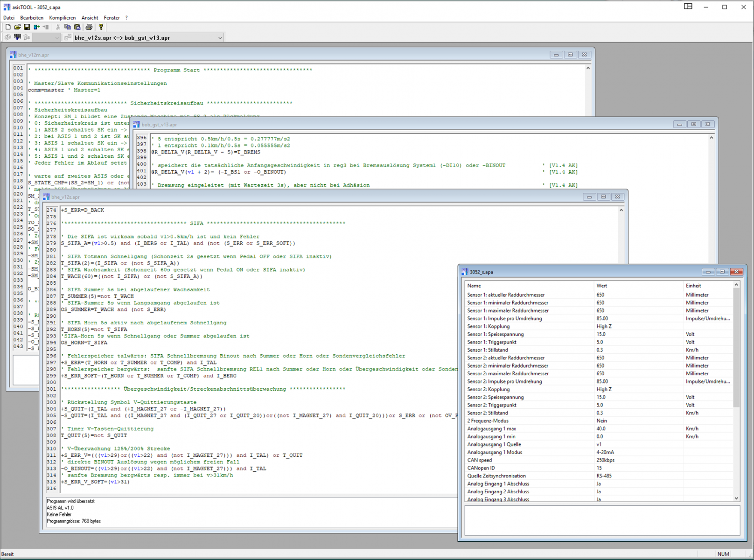Screen dimensions: 754x560
Task: Click the compile icon with the blue down arrow
Action: click(x=17, y=37)
